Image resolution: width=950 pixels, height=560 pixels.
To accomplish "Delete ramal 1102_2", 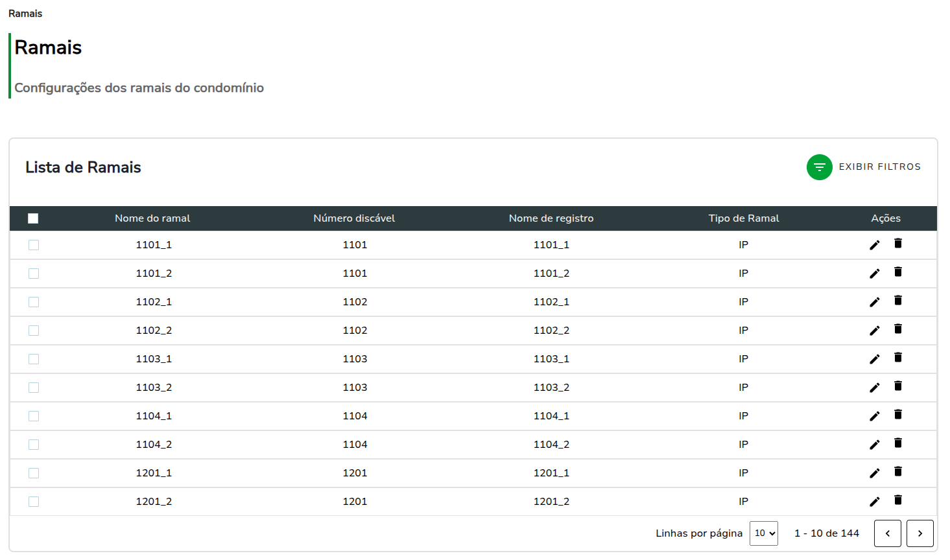I will 898,329.
